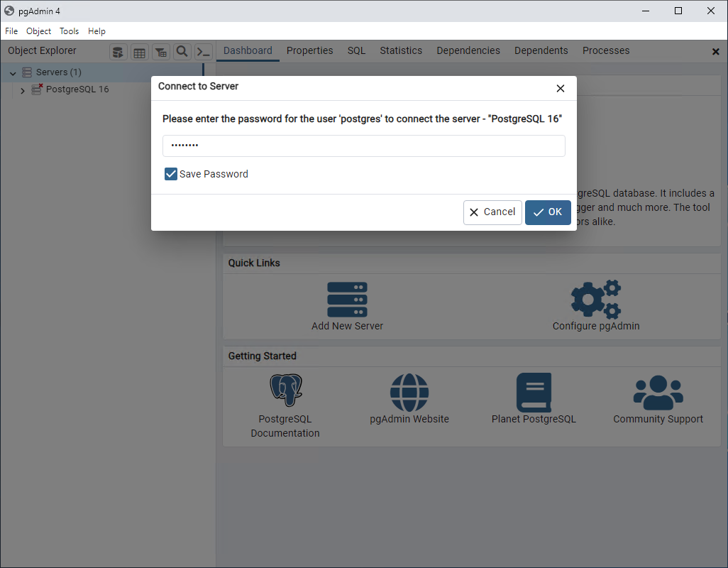Open the File menu
The height and width of the screenshot is (568, 728).
click(11, 31)
